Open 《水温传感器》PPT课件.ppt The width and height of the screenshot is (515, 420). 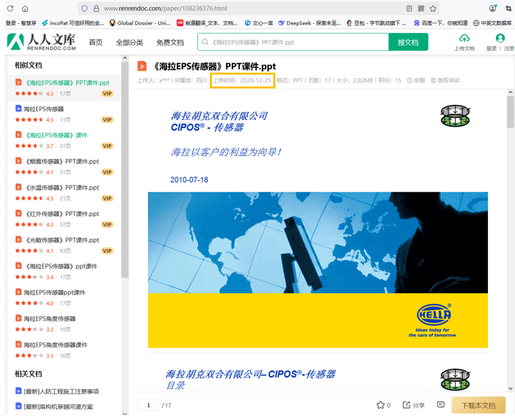(x=62, y=188)
